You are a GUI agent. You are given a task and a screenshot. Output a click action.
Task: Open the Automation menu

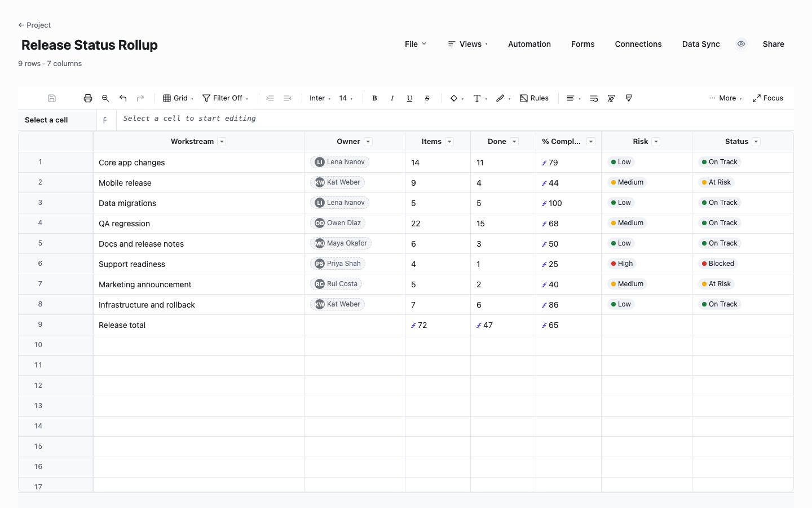tap(529, 44)
